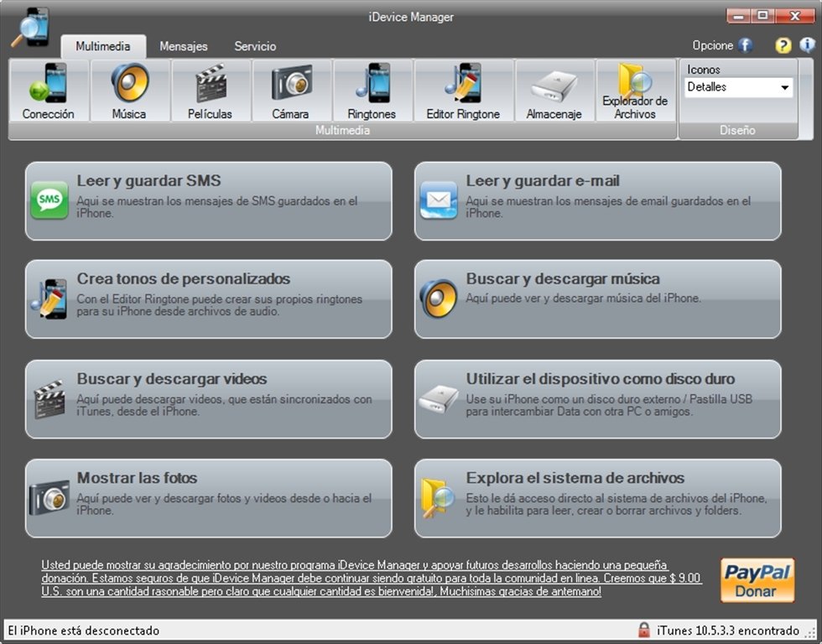Image resolution: width=822 pixels, height=644 pixels.
Task: Click the Diseño group label
Action: click(737, 130)
